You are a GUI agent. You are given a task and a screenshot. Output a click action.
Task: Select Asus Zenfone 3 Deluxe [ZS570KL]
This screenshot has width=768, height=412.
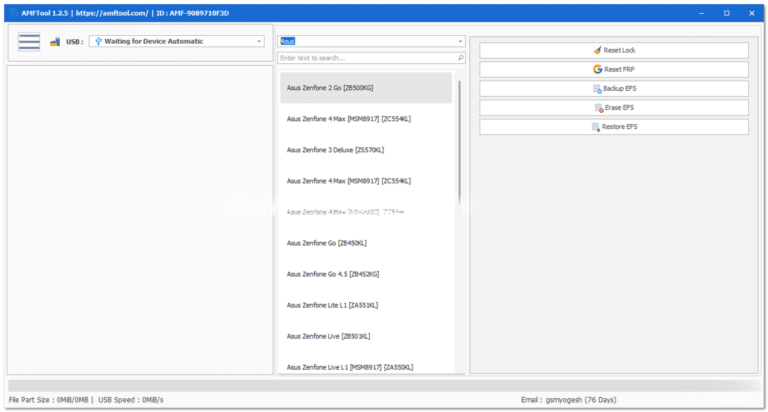click(x=366, y=150)
